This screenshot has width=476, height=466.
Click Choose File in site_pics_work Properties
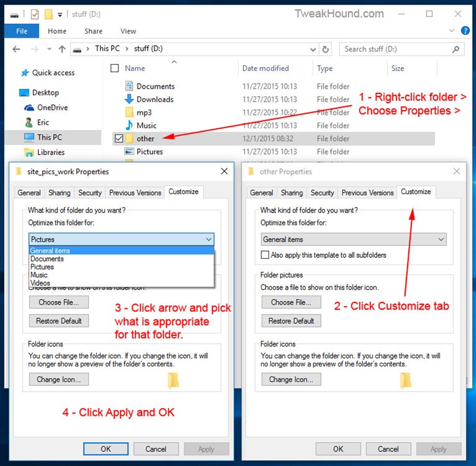[x=59, y=302]
